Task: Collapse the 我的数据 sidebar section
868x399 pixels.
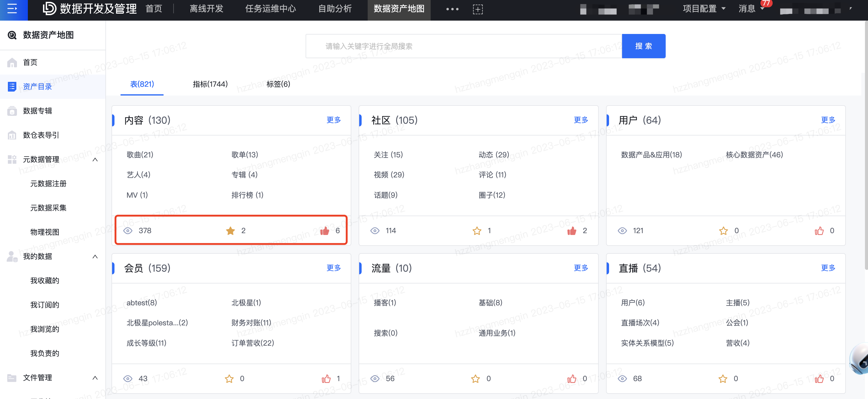Action: click(x=95, y=257)
